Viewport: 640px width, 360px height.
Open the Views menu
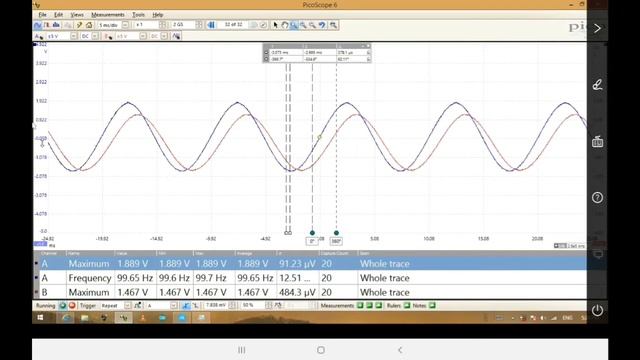pyautogui.click(x=77, y=15)
